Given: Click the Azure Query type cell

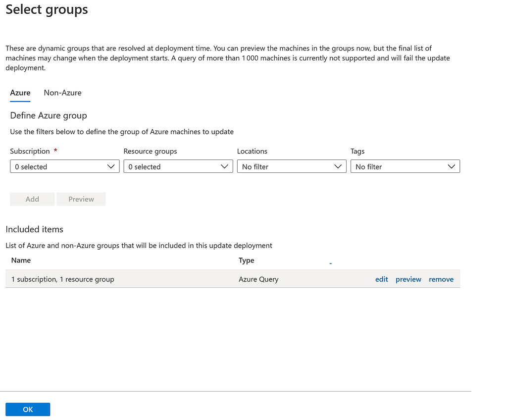Looking at the screenshot, I should 258,279.
